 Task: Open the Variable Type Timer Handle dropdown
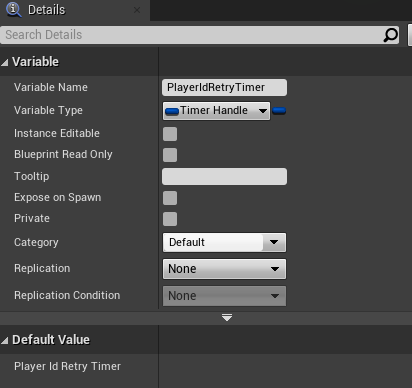click(x=216, y=111)
